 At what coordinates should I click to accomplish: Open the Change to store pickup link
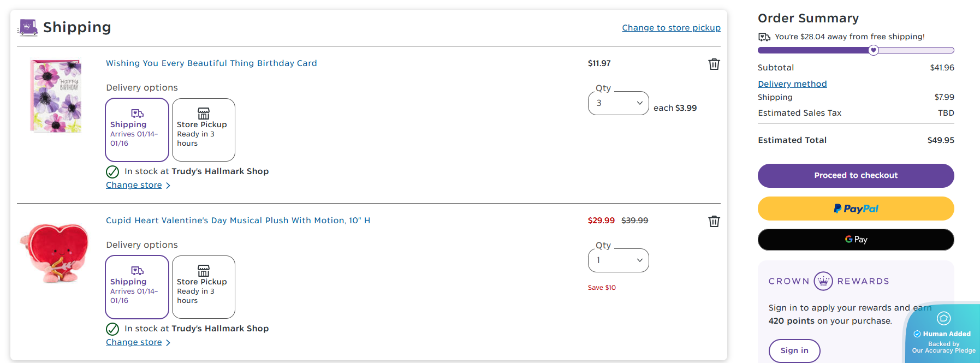pos(671,28)
